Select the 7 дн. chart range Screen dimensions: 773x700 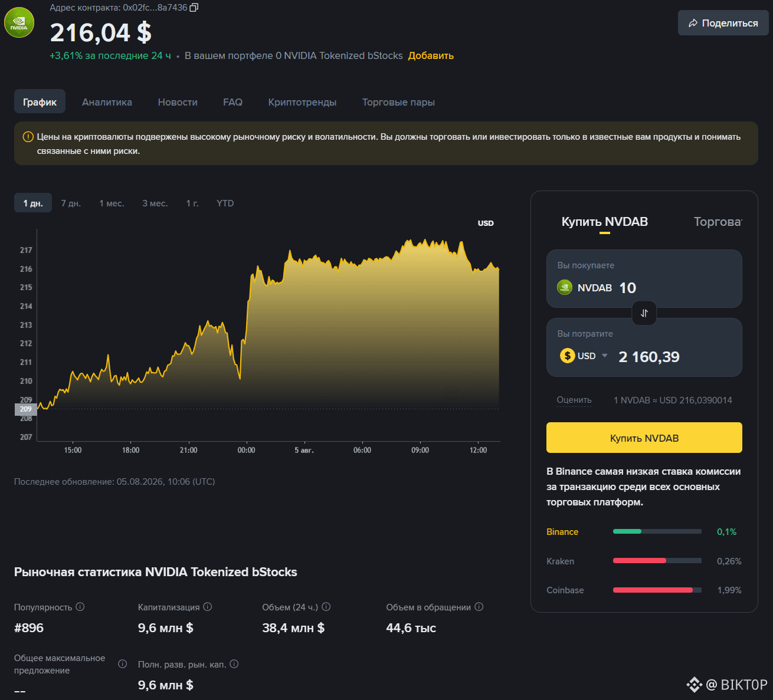coord(71,203)
